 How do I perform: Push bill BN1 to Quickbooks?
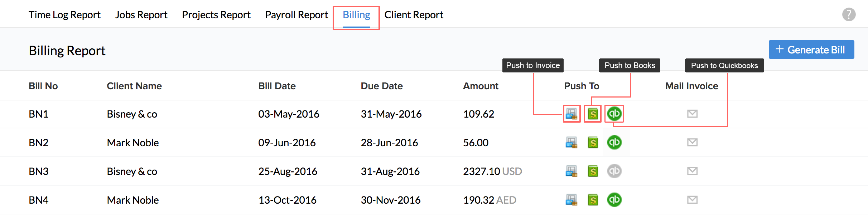tap(614, 114)
